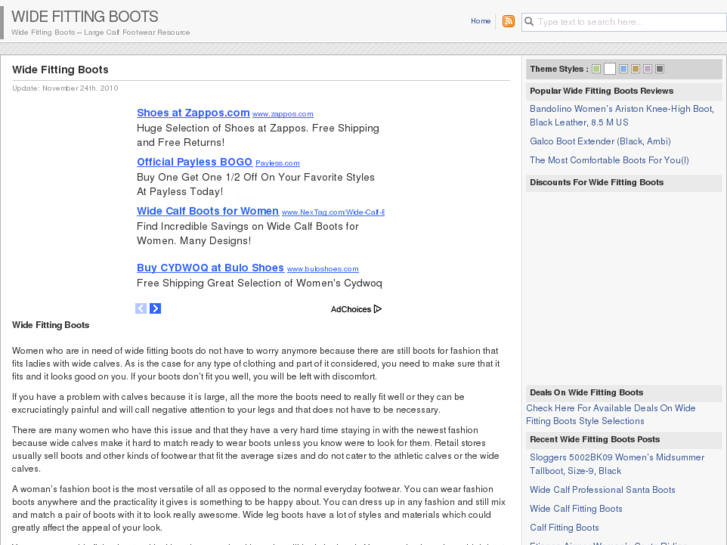Viewport: 727px width, 545px height.
Task: Click the AdChoices triangle icon
Action: point(377,309)
